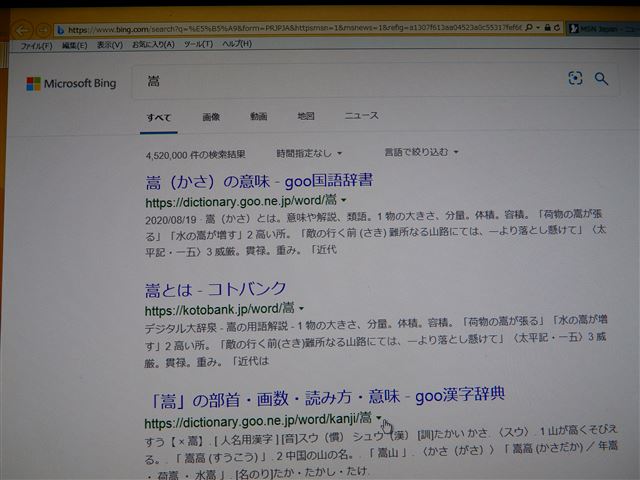Open dropdown arrow beside kotobank.jp/word/嵩 URL
The width and height of the screenshot is (640, 480).
click(301, 308)
